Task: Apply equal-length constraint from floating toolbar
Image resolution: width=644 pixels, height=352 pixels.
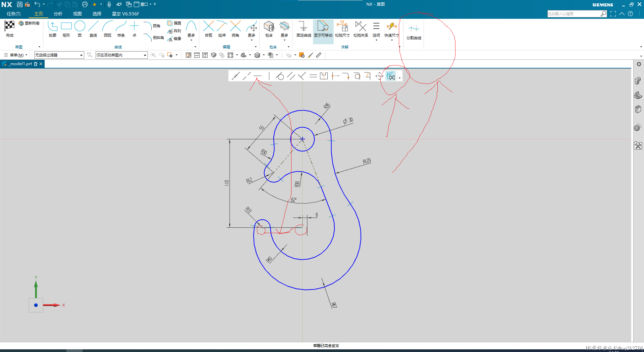Action: click(313, 76)
